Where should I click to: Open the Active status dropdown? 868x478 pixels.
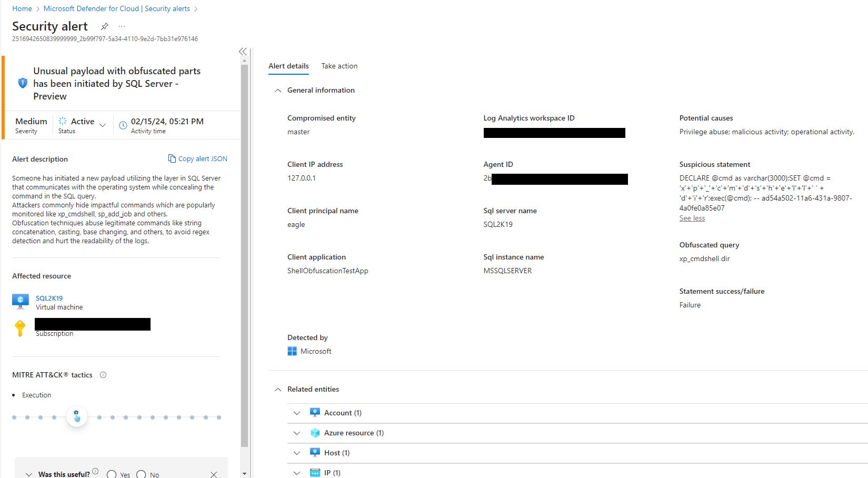pyautogui.click(x=103, y=125)
